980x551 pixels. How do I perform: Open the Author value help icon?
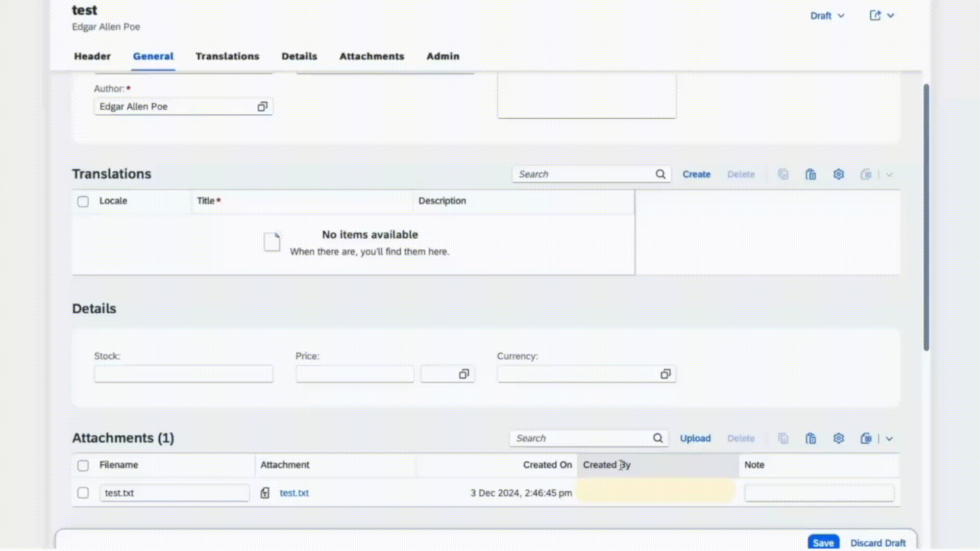(x=262, y=107)
